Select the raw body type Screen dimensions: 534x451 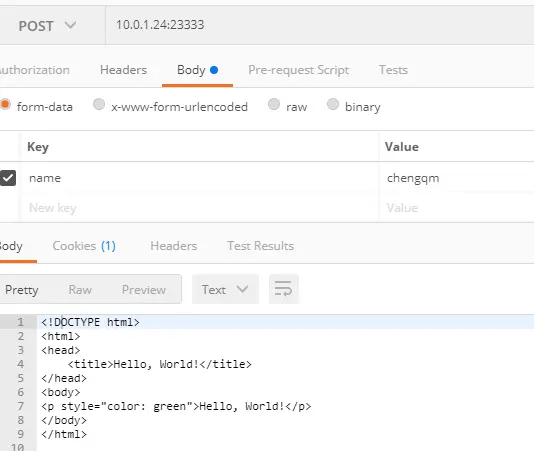click(274, 104)
